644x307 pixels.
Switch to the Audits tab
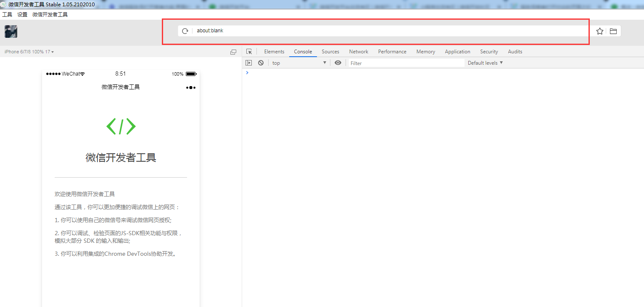[x=515, y=52]
